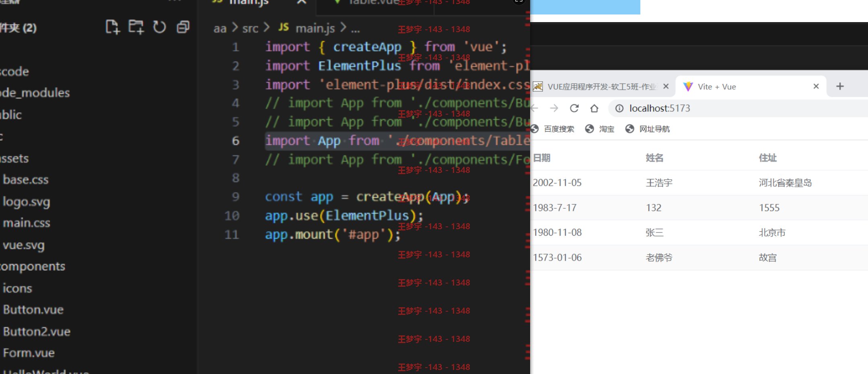Click app.mount('#app') on line 11

point(333,234)
